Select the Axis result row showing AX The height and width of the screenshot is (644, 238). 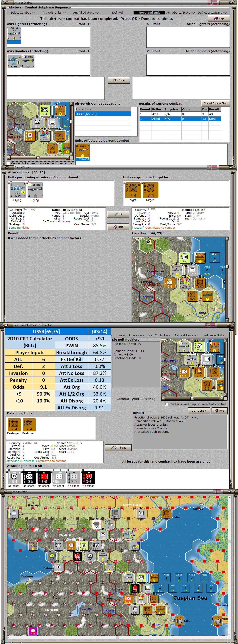pos(180,114)
